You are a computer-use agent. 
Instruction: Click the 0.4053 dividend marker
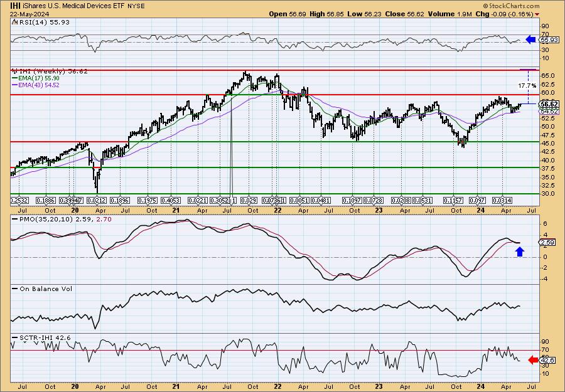170,200
